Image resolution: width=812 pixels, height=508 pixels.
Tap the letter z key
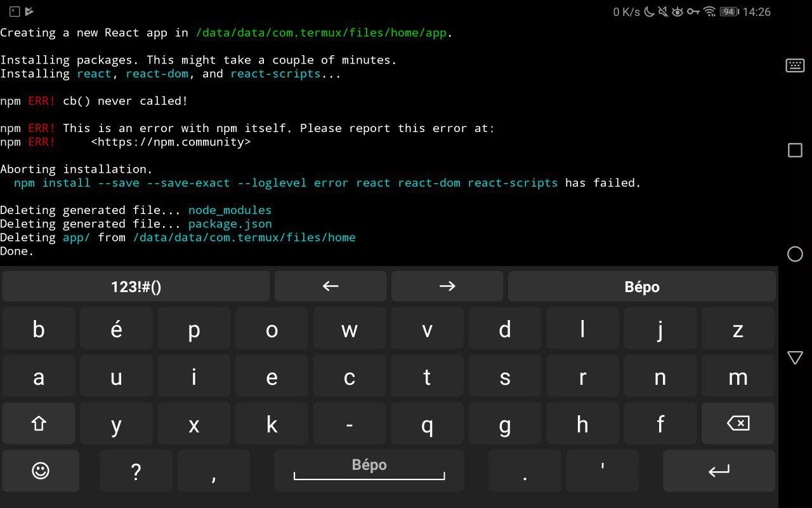click(x=738, y=330)
